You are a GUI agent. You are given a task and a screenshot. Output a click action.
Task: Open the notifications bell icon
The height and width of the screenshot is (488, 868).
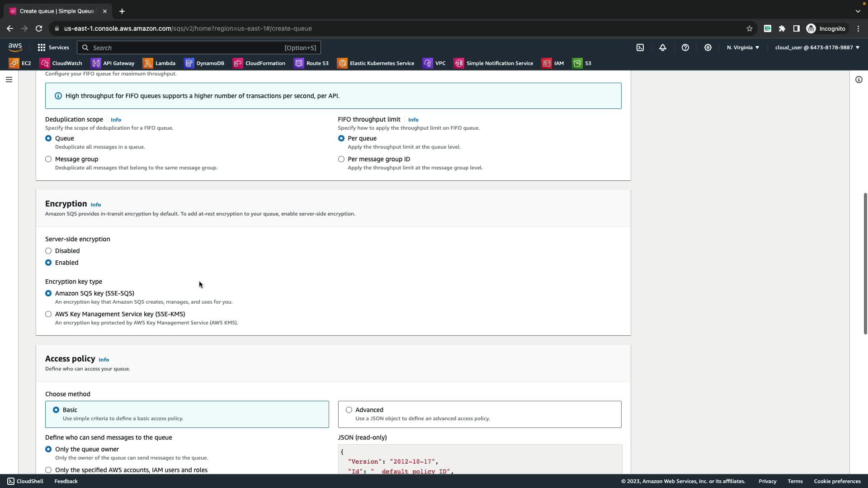(663, 47)
